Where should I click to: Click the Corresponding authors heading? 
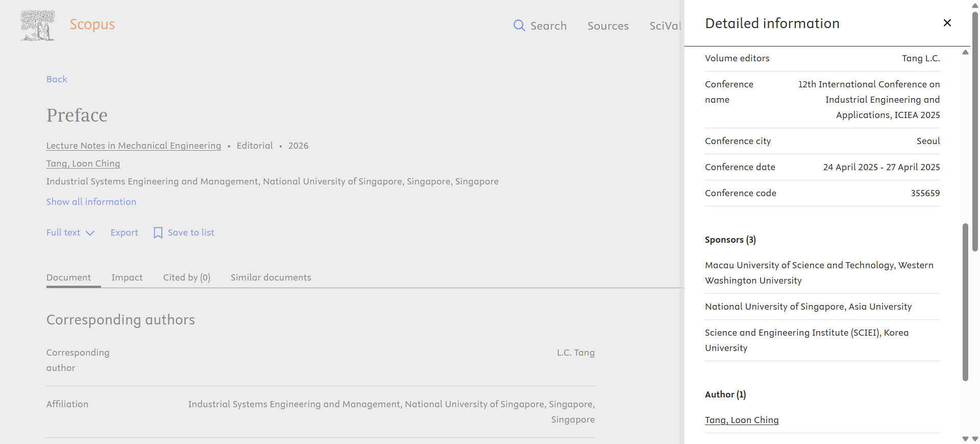pos(121,320)
